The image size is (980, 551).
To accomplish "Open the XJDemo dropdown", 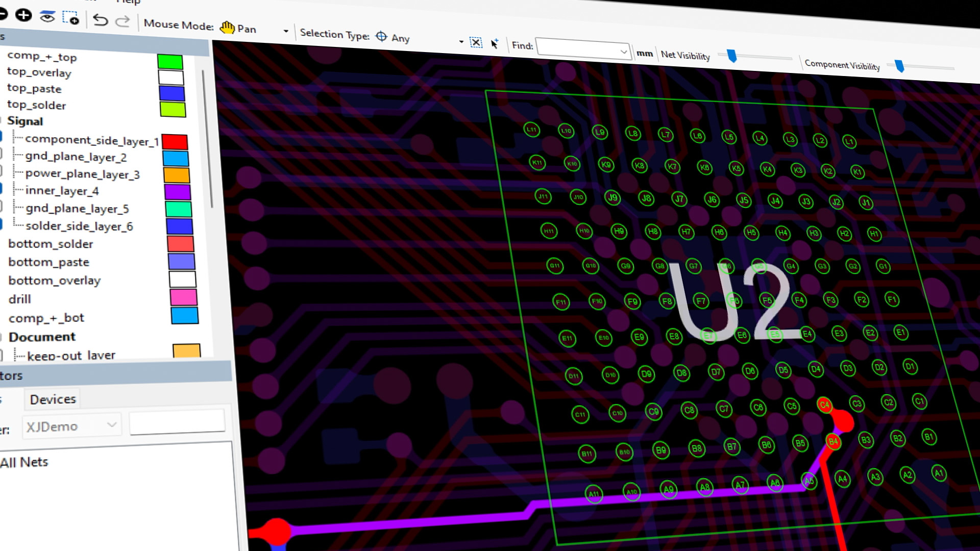I will click(112, 424).
